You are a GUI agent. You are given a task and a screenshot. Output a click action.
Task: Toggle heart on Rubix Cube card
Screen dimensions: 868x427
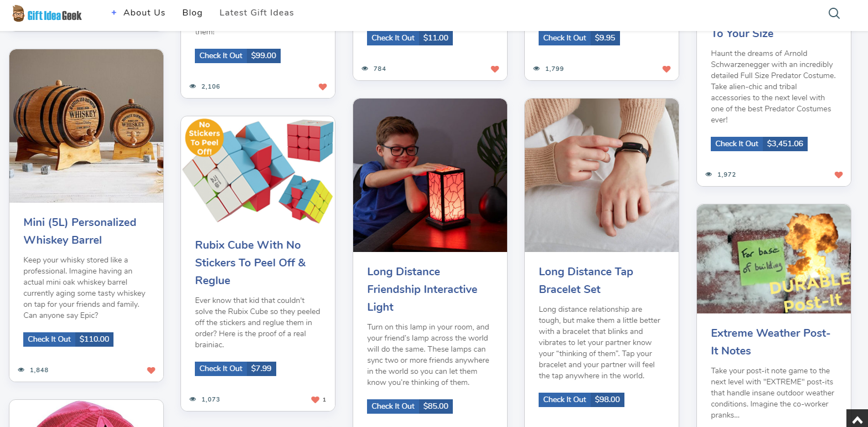point(315,399)
